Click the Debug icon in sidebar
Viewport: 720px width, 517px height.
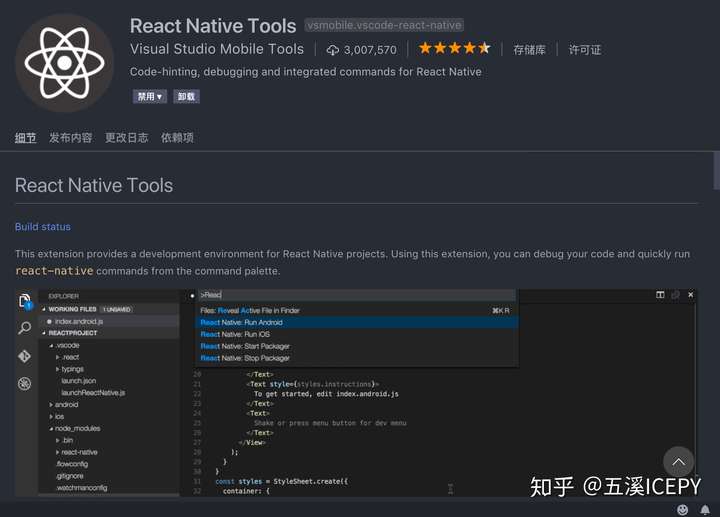(25, 383)
